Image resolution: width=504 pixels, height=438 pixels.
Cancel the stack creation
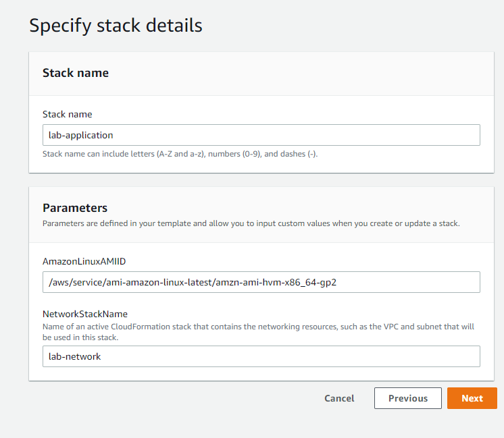tap(339, 398)
